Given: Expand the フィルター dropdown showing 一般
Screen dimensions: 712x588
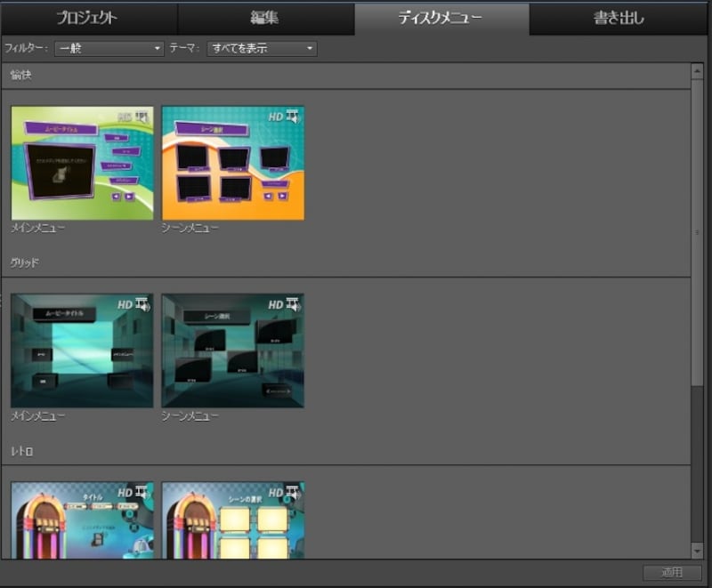Looking at the screenshot, I should pyautogui.click(x=109, y=48).
